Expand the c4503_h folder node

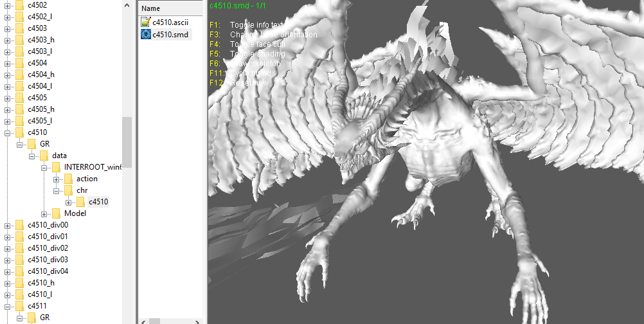point(7,40)
